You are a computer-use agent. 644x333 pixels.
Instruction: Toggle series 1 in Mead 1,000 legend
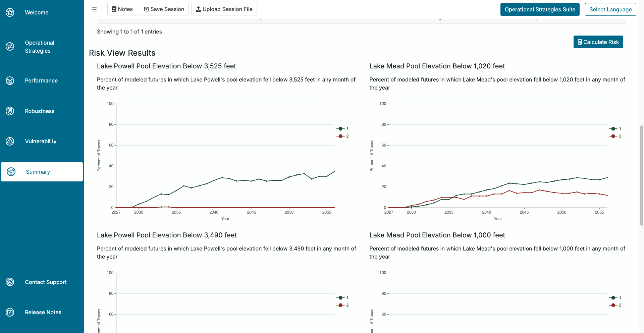pyautogui.click(x=615, y=298)
